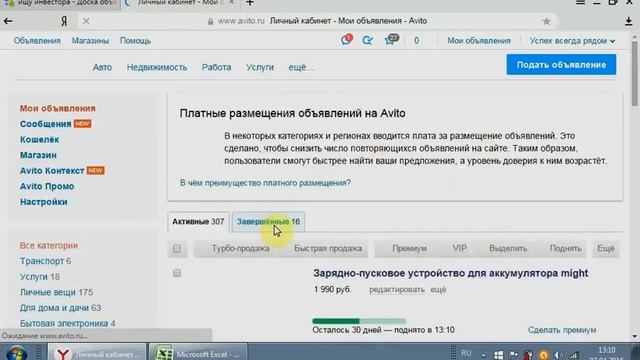Open Avito Промо in sidebar

coord(47,186)
